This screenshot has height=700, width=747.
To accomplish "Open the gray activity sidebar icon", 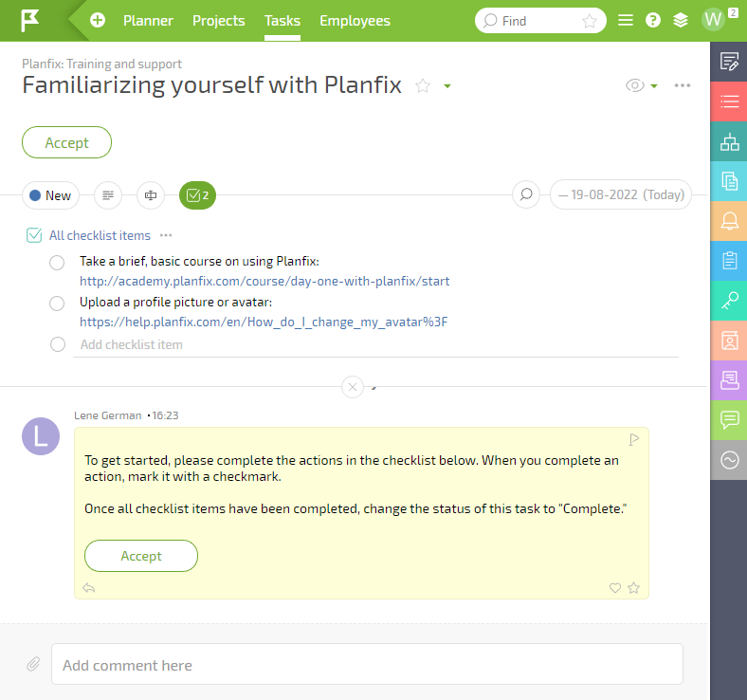I will (x=729, y=460).
